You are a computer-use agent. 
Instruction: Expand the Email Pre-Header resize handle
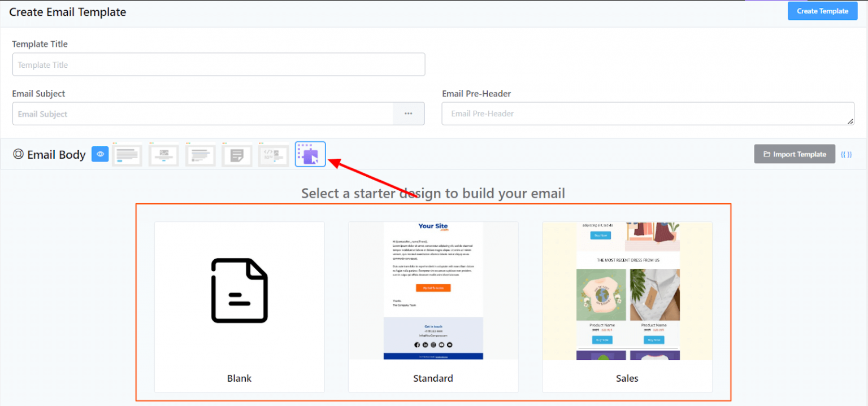850,120
